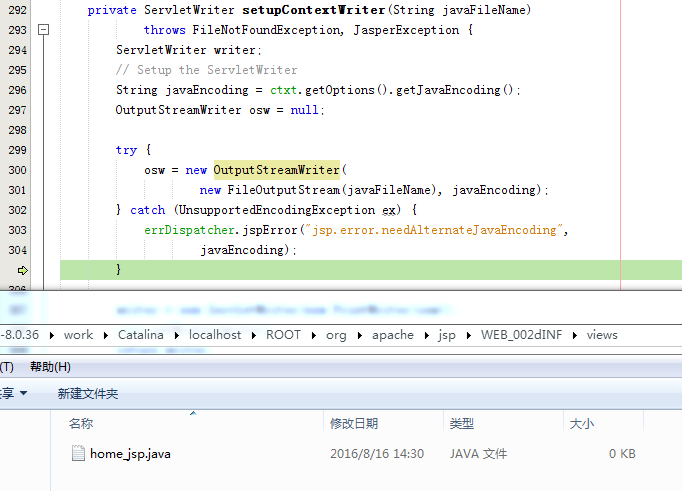The image size is (682, 491).
Task: Sort files by 大小 column
Action: coord(582,424)
